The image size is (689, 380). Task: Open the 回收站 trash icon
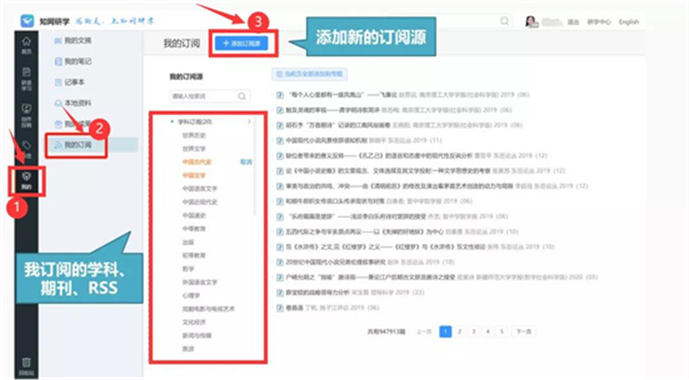tap(26, 366)
